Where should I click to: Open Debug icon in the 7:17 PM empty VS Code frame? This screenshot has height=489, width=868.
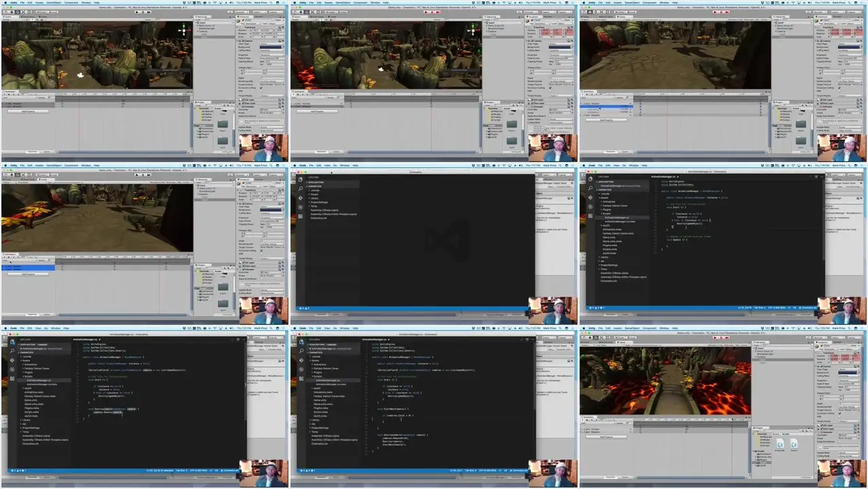click(301, 208)
